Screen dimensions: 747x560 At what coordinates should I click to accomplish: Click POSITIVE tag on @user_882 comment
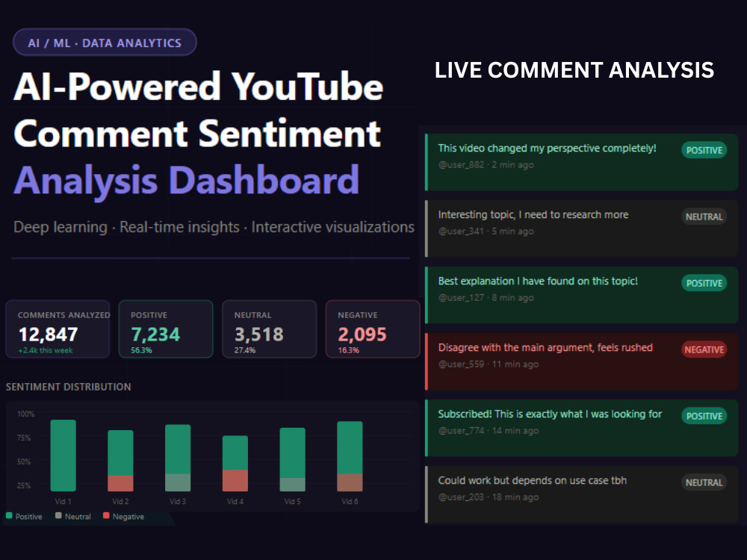pos(704,150)
